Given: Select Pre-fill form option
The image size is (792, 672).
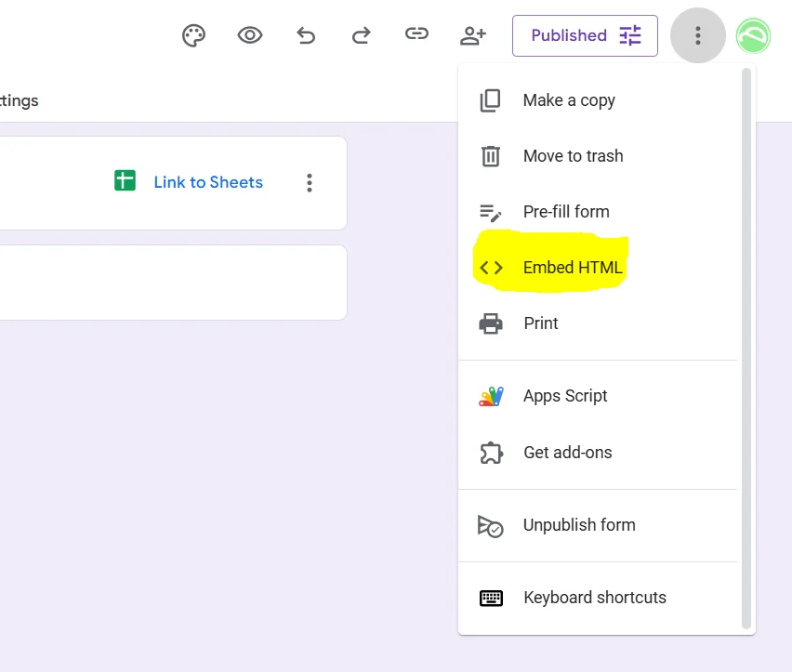Looking at the screenshot, I should [x=566, y=212].
